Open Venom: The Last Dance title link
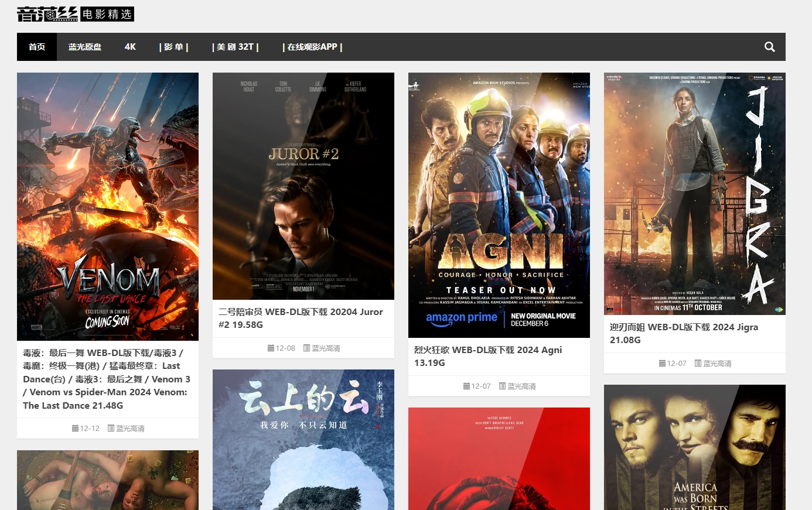The height and width of the screenshot is (510, 812). click(x=107, y=379)
